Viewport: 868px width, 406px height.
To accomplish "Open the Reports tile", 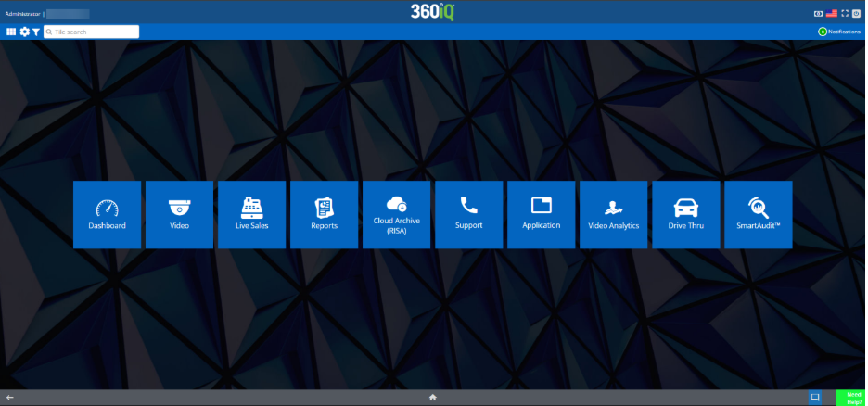I will 324,214.
